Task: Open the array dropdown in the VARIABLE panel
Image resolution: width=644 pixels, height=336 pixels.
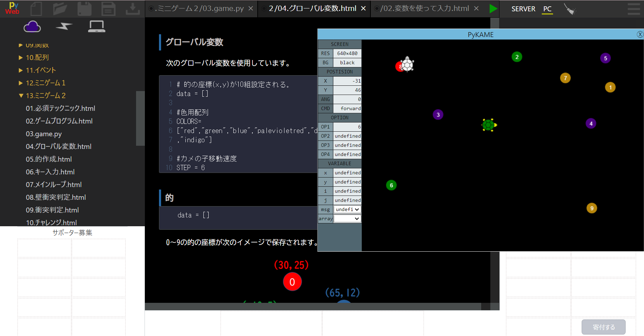Action: click(x=347, y=218)
